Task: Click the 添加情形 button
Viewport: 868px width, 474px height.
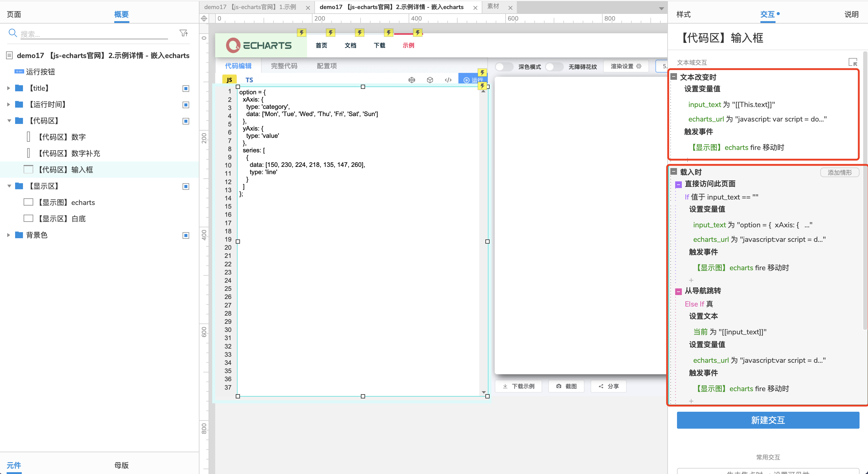Action: pyautogui.click(x=839, y=172)
